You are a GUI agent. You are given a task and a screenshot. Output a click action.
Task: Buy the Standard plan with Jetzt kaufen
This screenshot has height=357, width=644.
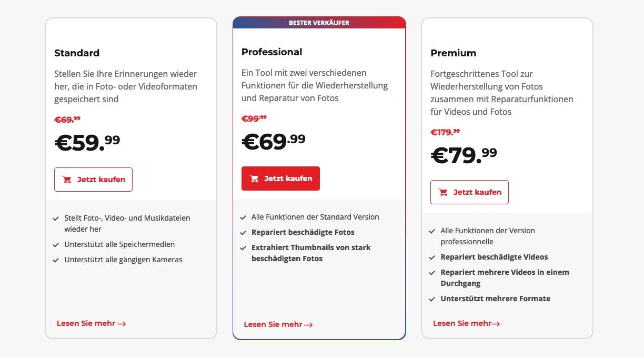(x=93, y=180)
